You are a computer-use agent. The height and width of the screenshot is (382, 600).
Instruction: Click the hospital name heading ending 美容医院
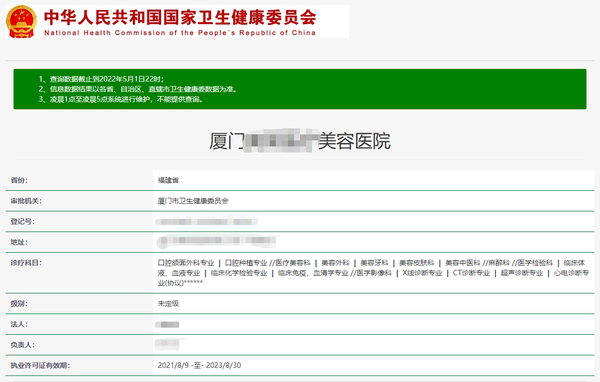300,141
